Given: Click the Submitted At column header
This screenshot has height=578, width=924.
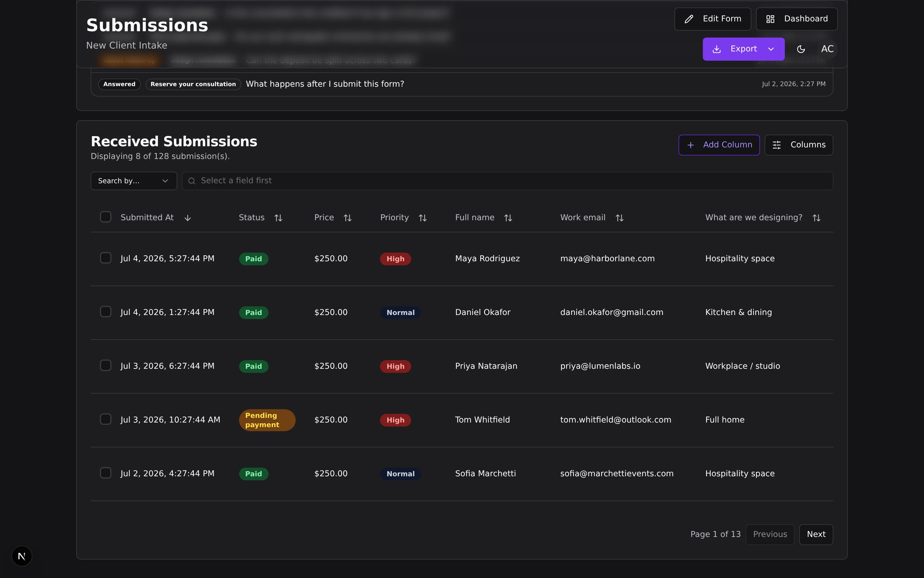Looking at the screenshot, I should pyautogui.click(x=147, y=218).
